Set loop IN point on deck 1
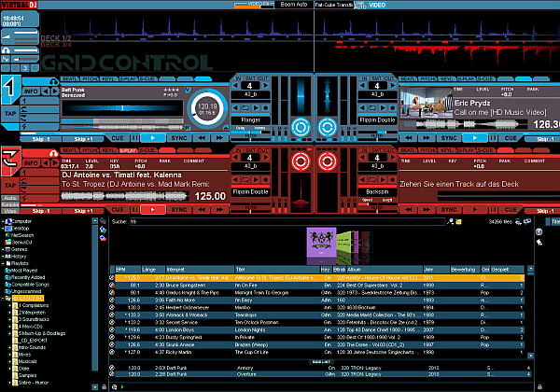The width and height of the screenshot is (560, 392). coord(238,78)
